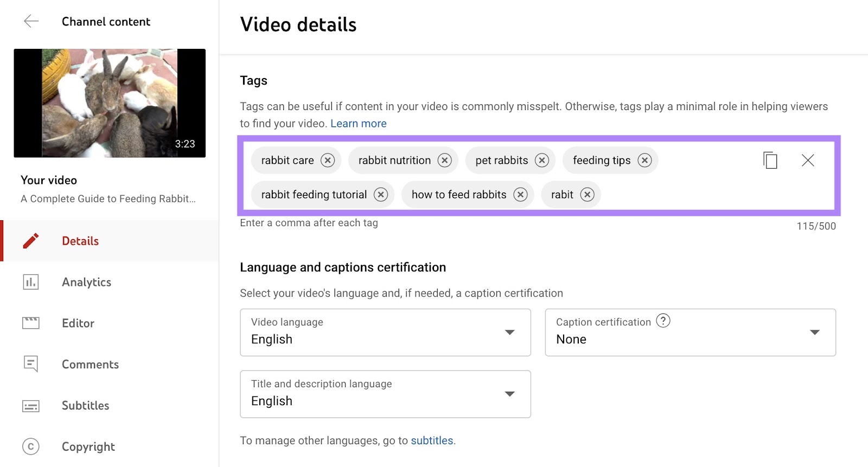Clear all tags with the X icon
This screenshot has width=868, height=467.
pos(808,161)
